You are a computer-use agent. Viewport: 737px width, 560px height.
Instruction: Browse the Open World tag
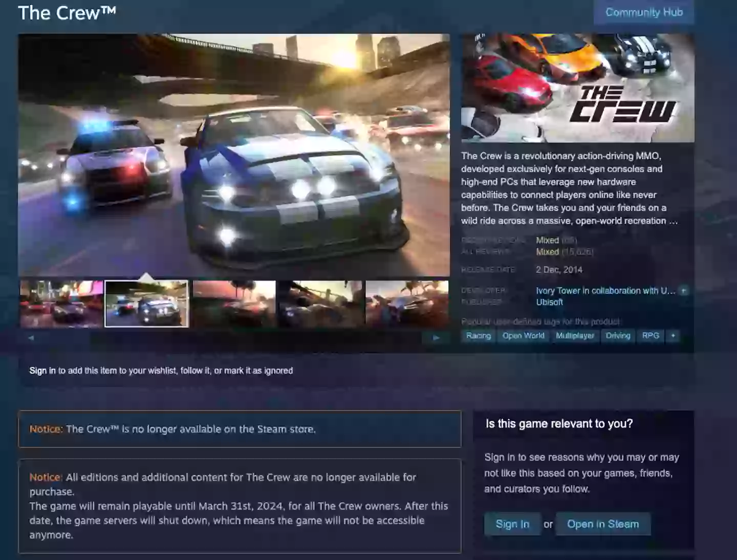coord(523,336)
